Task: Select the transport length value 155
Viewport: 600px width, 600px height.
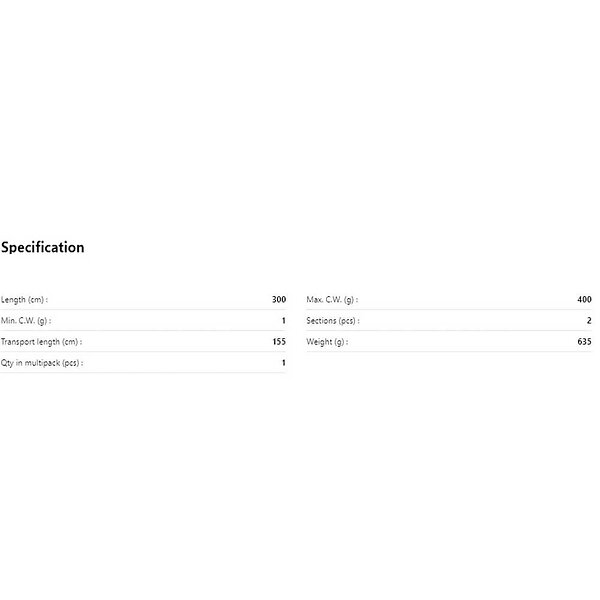Action: (x=278, y=342)
